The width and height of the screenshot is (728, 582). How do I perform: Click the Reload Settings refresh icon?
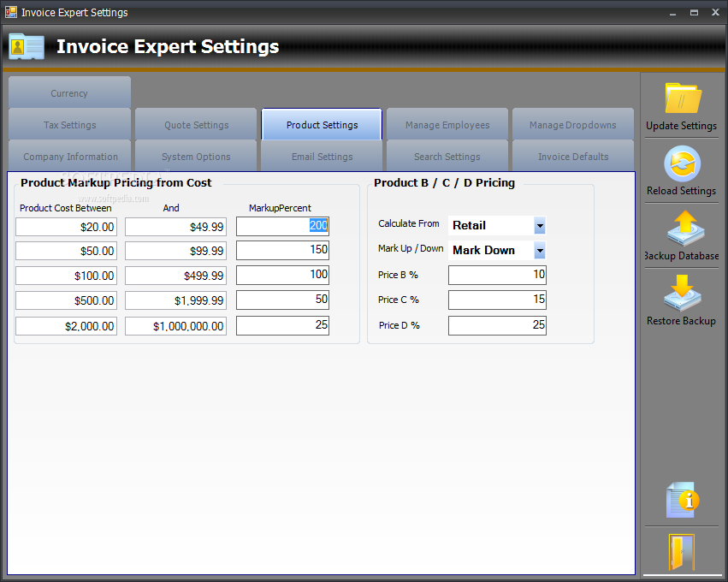(682, 163)
